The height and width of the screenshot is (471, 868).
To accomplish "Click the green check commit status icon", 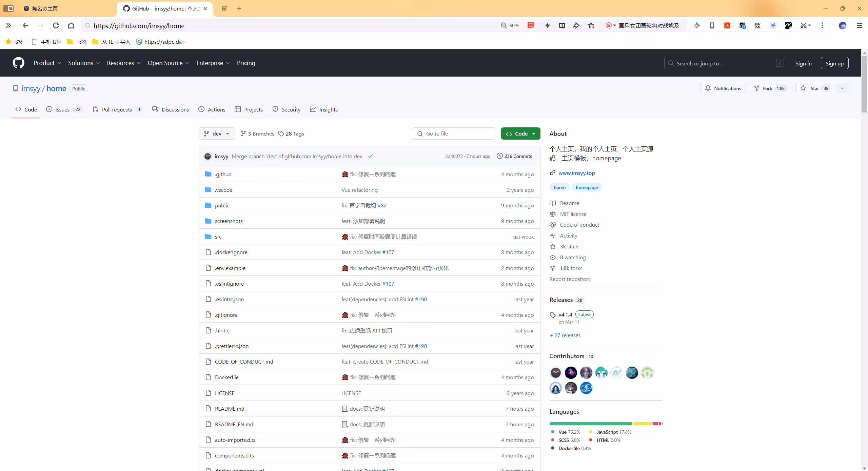I will point(371,156).
